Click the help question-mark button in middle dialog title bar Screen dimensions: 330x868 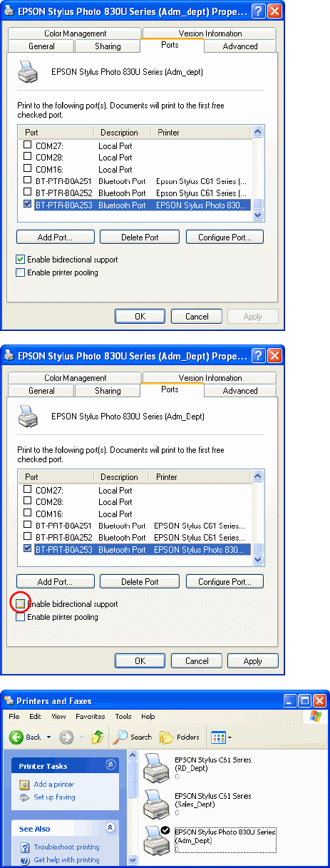[x=257, y=355]
